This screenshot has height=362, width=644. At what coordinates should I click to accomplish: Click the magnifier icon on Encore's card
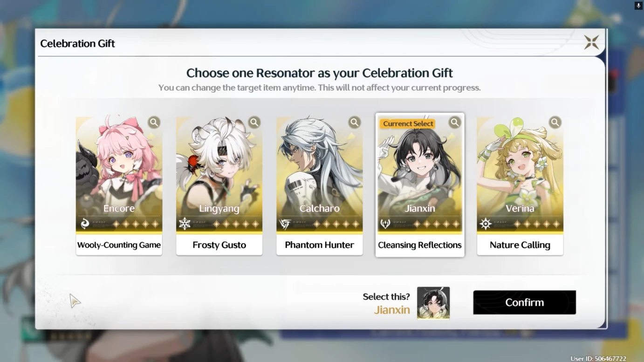coord(154,123)
